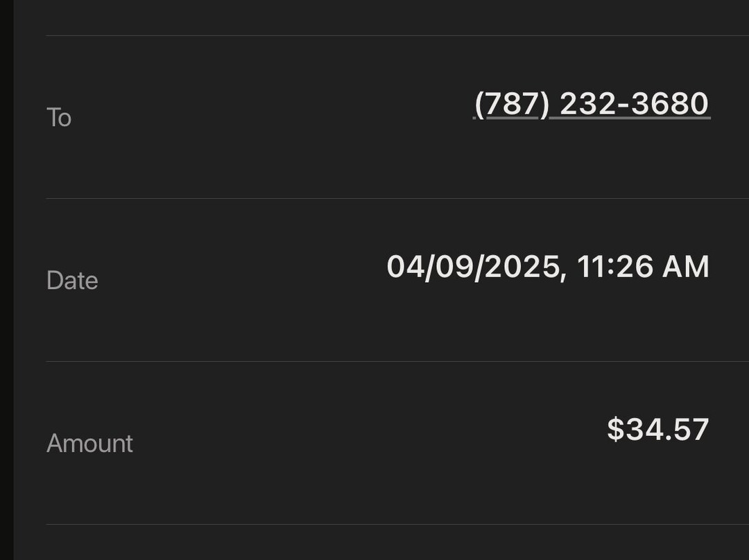Click the dollar sign in the amount

coord(615,429)
